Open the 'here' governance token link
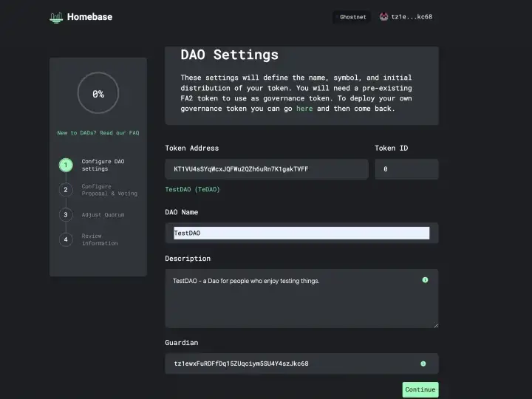This screenshot has width=532, height=399. [304, 109]
